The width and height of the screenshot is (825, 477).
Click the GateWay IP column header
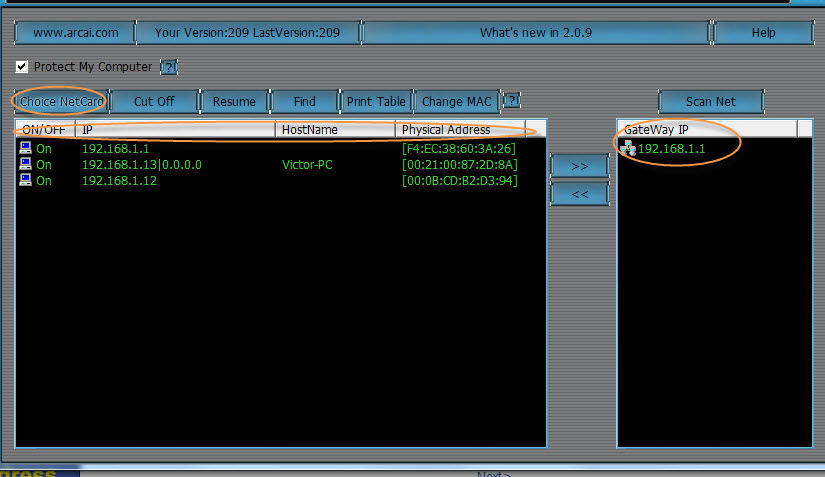point(708,129)
